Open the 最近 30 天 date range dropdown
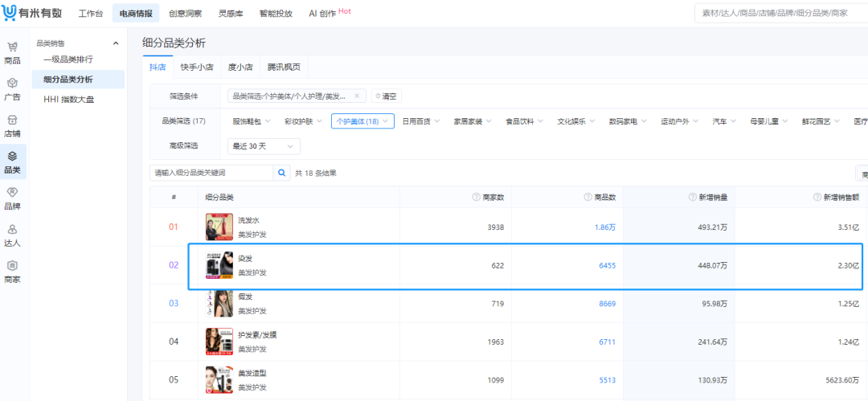This screenshot has height=401, width=868. point(264,146)
